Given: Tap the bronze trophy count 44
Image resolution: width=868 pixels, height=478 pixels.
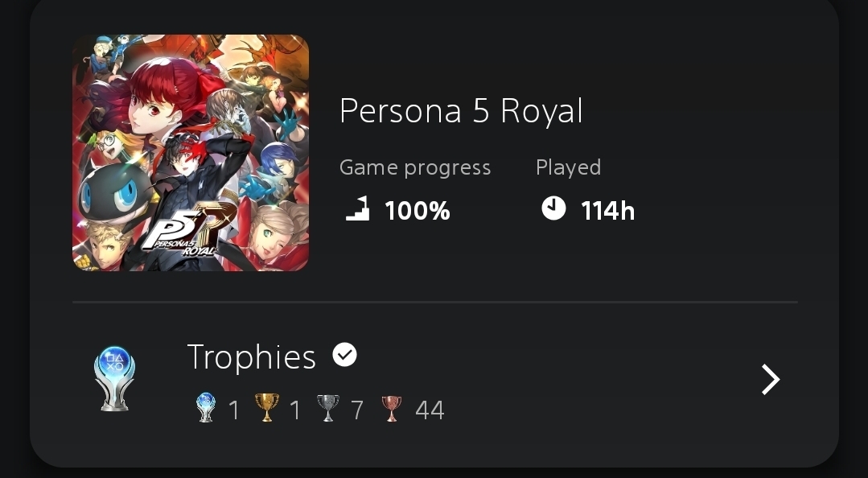Looking at the screenshot, I should (430, 410).
